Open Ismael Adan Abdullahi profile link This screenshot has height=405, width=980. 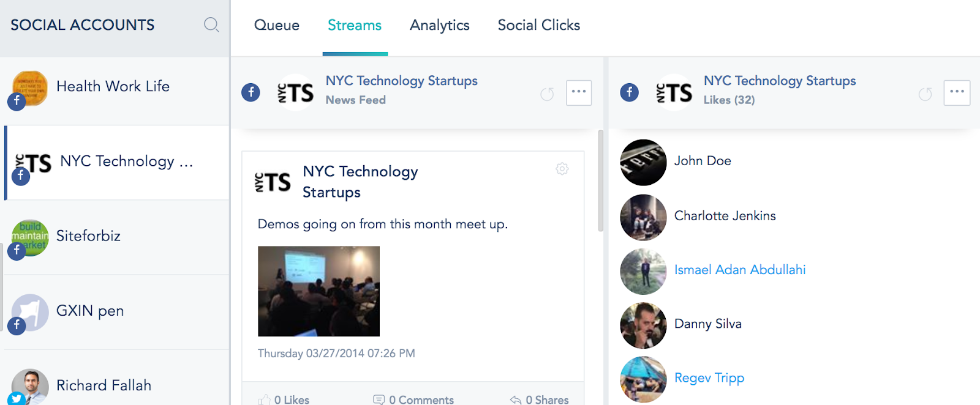740,270
